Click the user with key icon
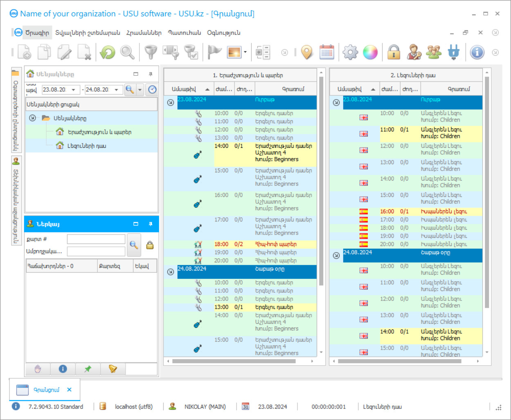Screen dimensions: 511x420 coord(414,52)
